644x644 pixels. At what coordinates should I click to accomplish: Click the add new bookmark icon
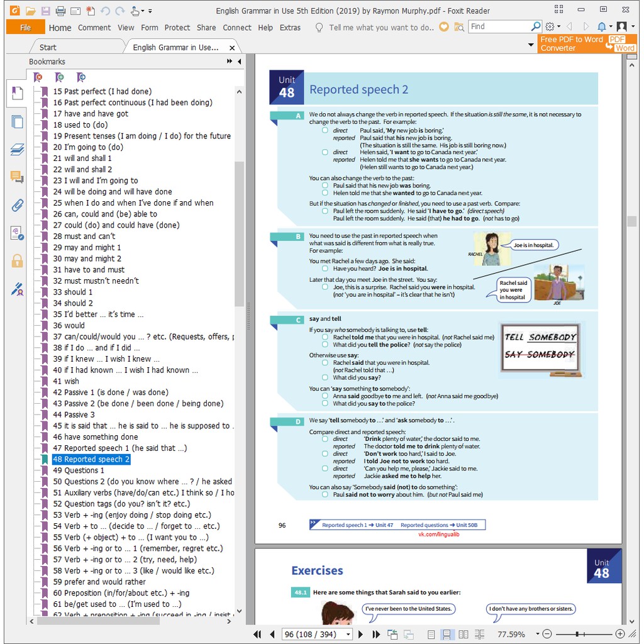pos(60,77)
